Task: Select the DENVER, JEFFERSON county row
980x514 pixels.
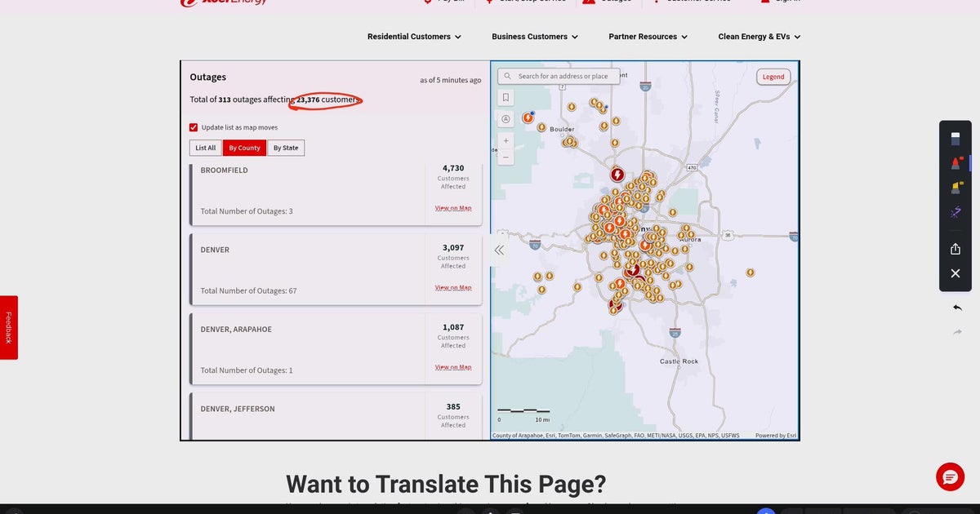Action: [336, 416]
